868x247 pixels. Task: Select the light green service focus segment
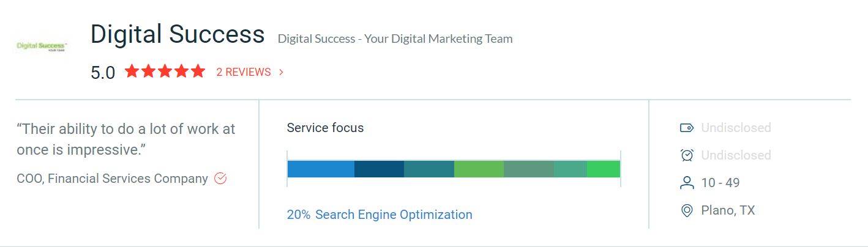coord(479,169)
